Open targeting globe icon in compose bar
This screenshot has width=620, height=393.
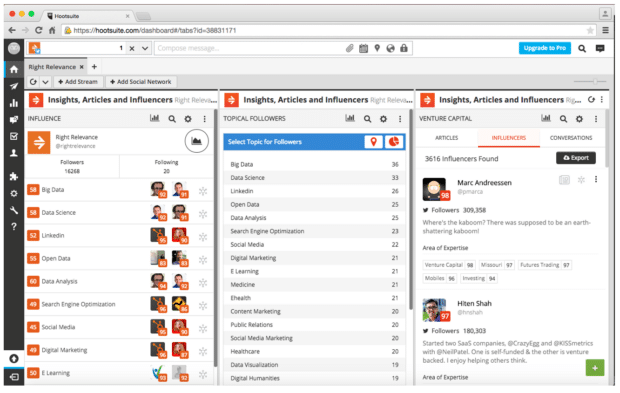tap(391, 48)
